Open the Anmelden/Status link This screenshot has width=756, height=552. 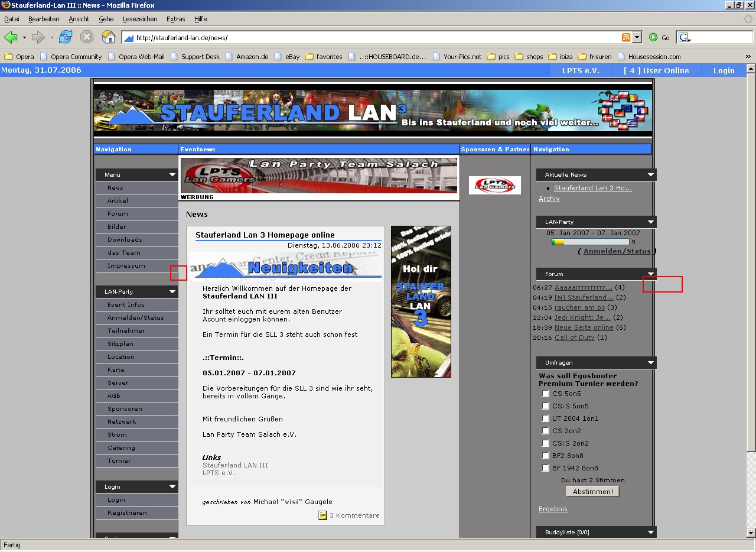pyautogui.click(x=617, y=251)
